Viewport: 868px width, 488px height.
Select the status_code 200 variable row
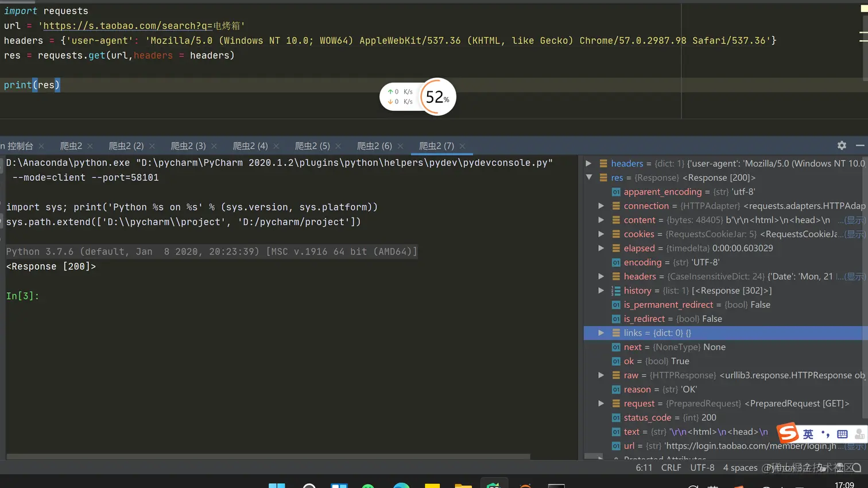click(724, 417)
